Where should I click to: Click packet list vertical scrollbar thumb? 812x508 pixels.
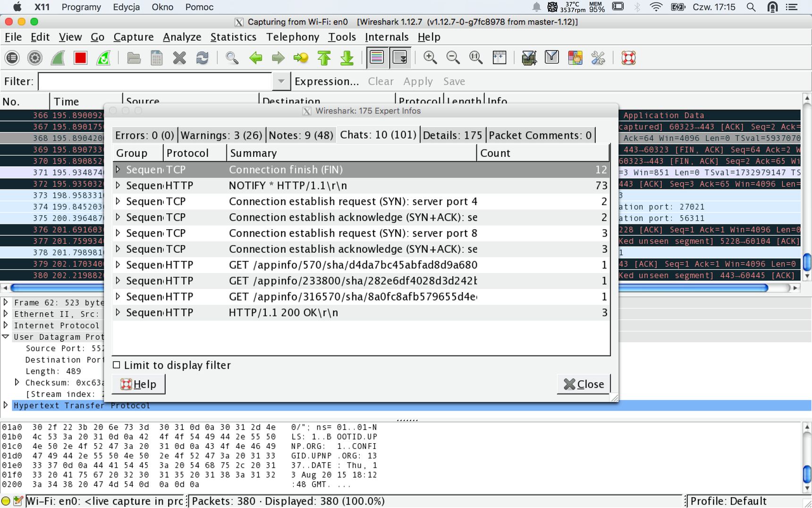pyautogui.click(x=807, y=262)
